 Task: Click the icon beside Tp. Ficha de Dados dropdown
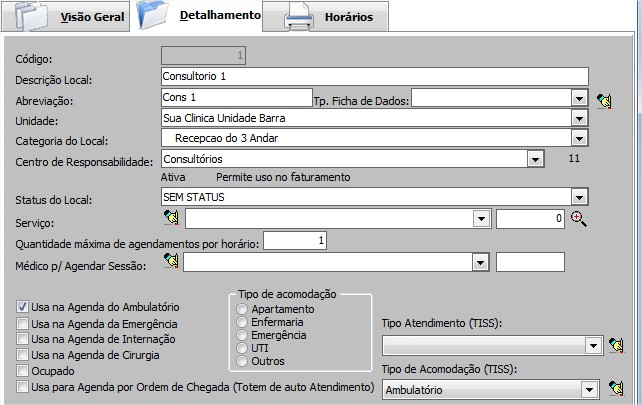[x=604, y=99]
